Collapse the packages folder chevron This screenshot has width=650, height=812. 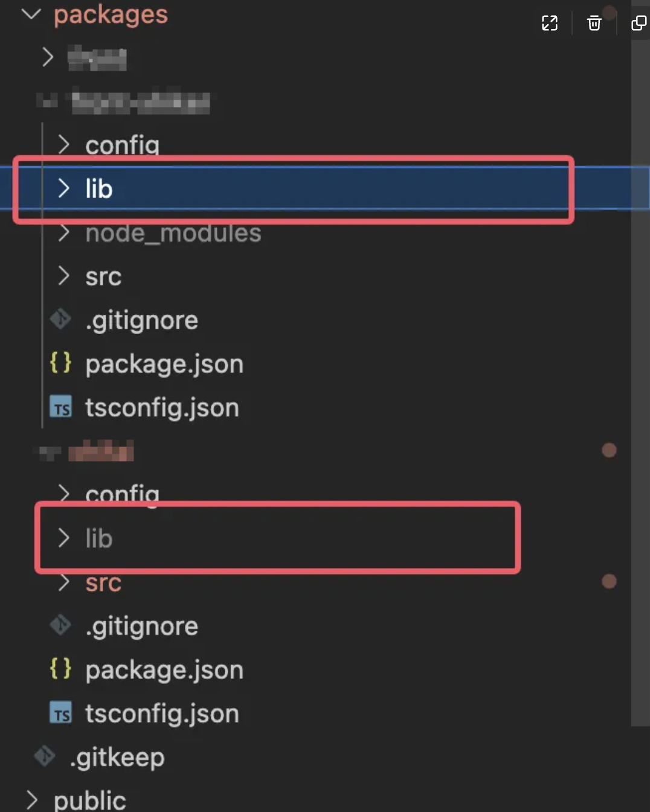(31, 14)
